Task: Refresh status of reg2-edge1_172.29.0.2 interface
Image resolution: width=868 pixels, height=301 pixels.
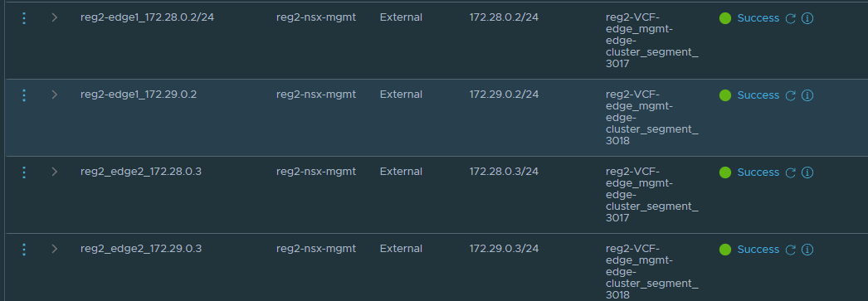Action: coord(791,95)
